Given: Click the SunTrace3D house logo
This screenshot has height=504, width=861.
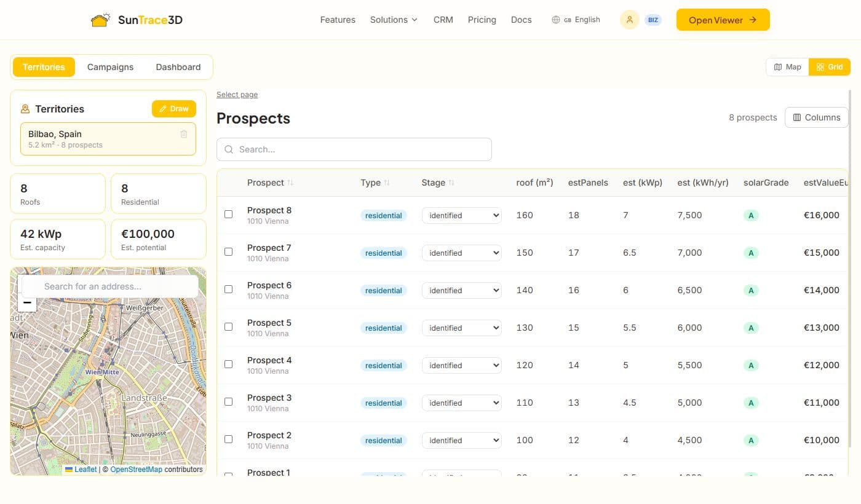Looking at the screenshot, I should [100, 20].
